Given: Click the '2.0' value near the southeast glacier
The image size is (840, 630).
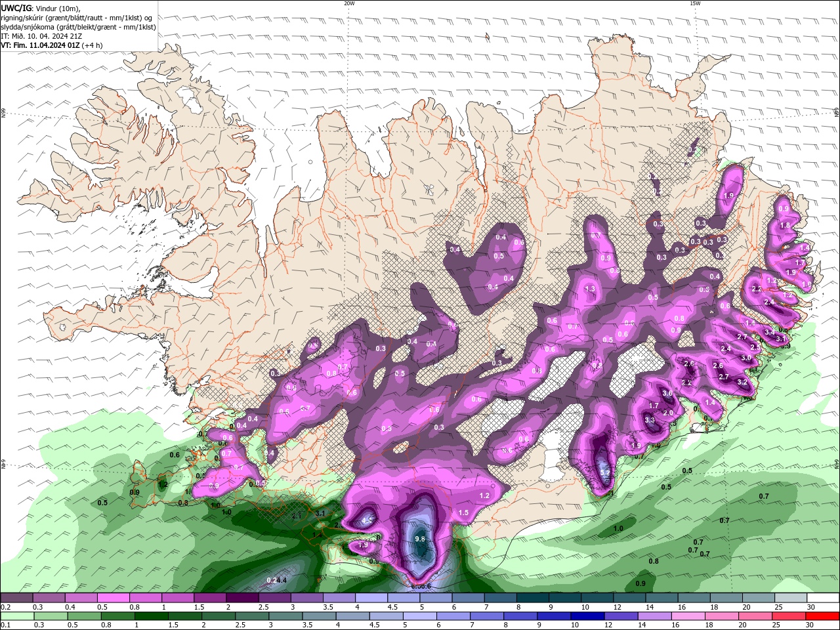Looking at the screenshot, I should tap(668, 413).
